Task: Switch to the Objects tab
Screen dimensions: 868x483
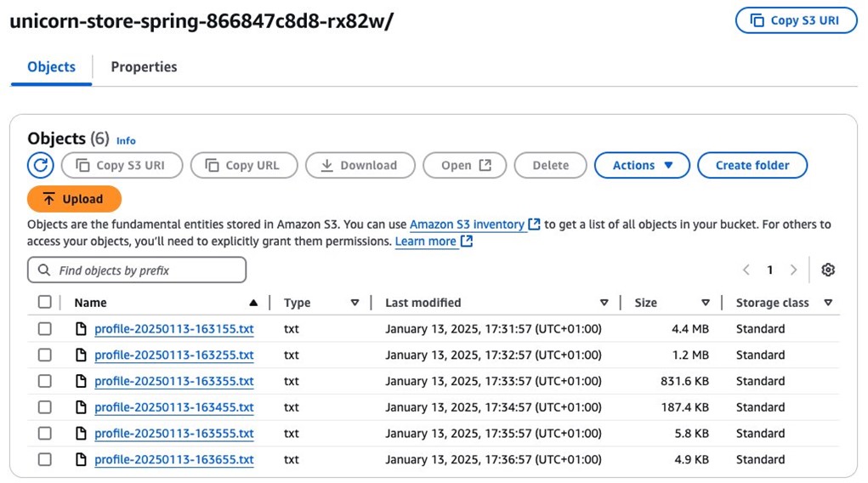Action: point(51,67)
